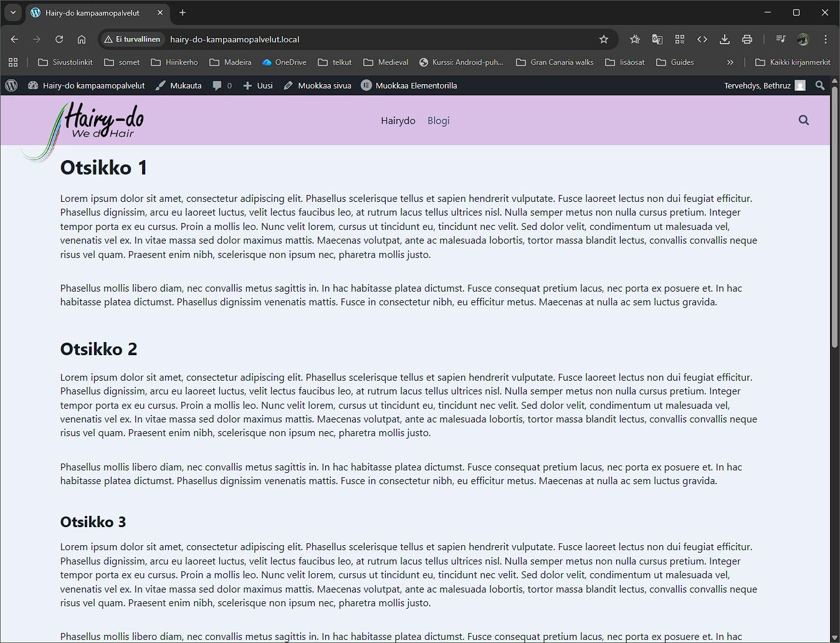Open the Chrome three-dot menu
This screenshot has height=643, width=840.
826,39
